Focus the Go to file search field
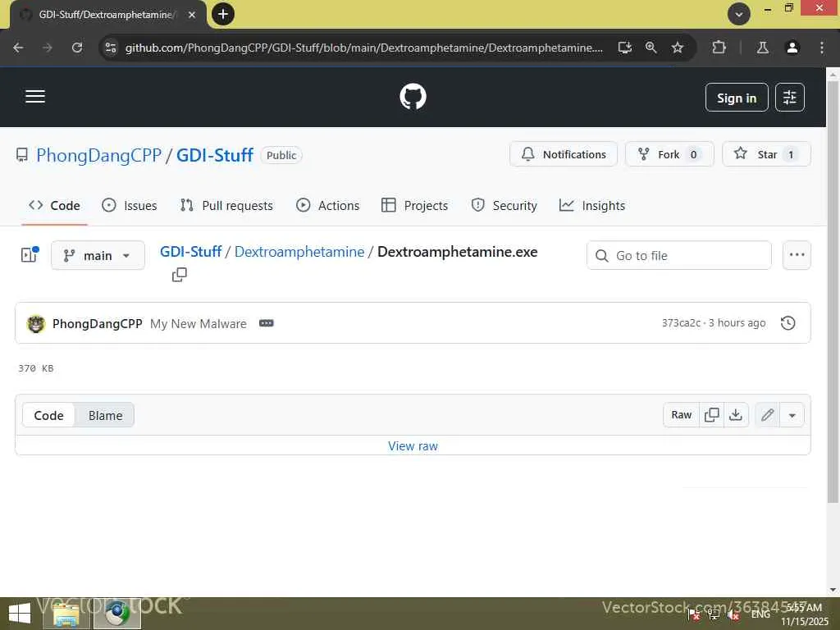The image size is (840, 630). pos(678,256)
